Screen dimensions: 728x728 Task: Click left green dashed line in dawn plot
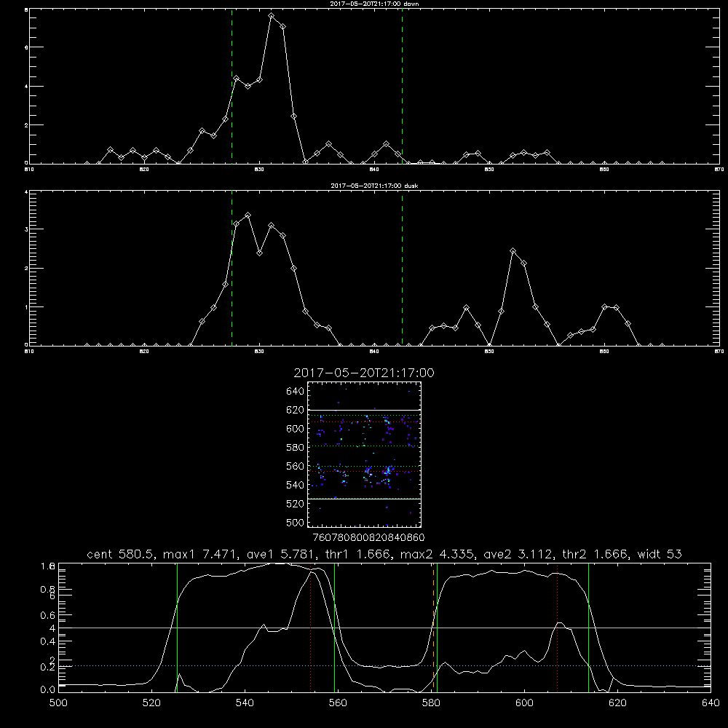[232, 87]
